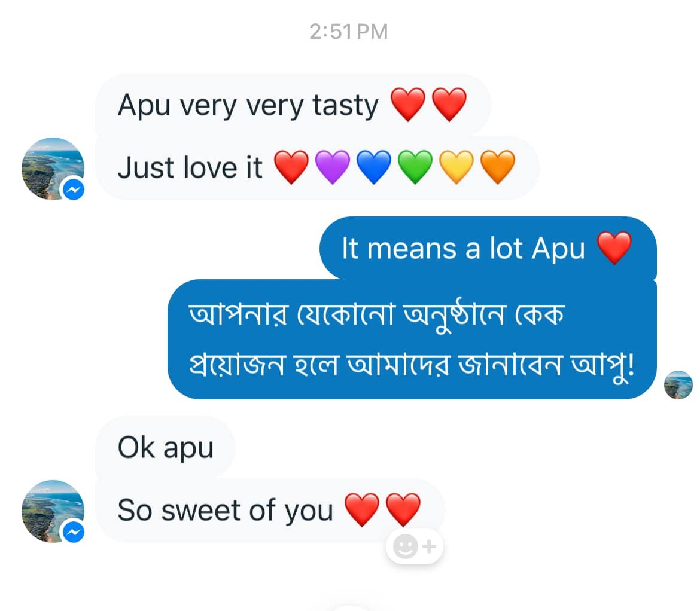Click the Messenger badge on the lower avatar

pos(73,532)
